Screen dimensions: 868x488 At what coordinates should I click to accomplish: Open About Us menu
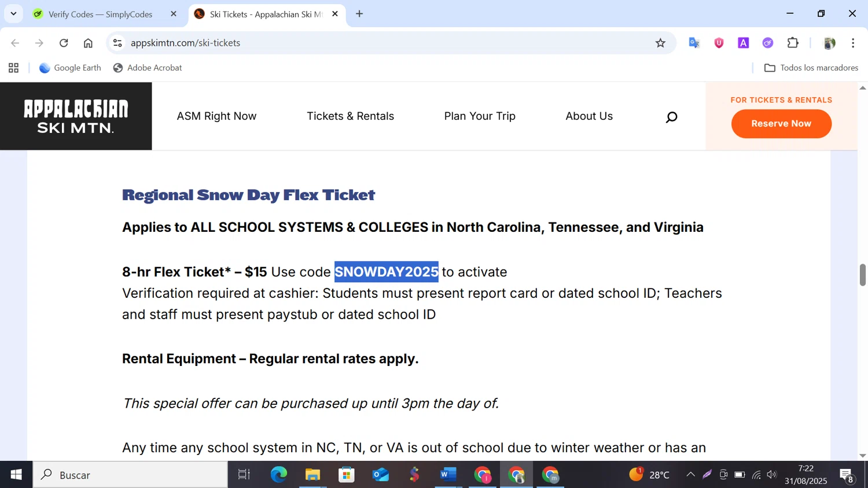[589, 116]
